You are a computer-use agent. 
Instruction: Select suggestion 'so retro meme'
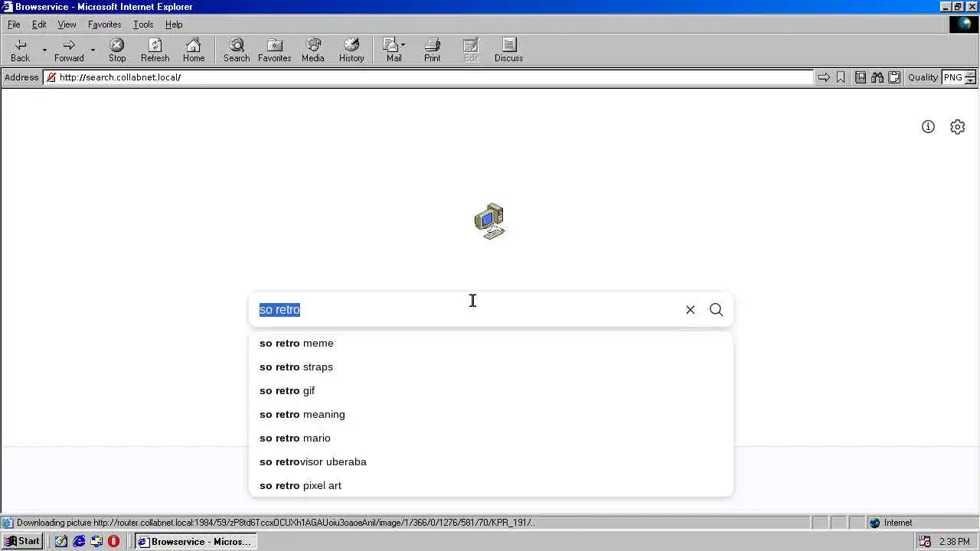coord(491,344)
